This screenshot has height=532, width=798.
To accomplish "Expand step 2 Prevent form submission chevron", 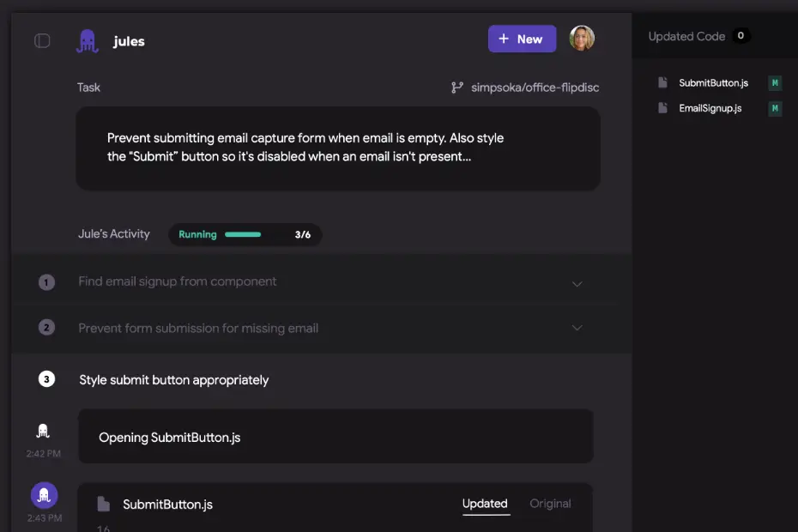I will (577, 328).
